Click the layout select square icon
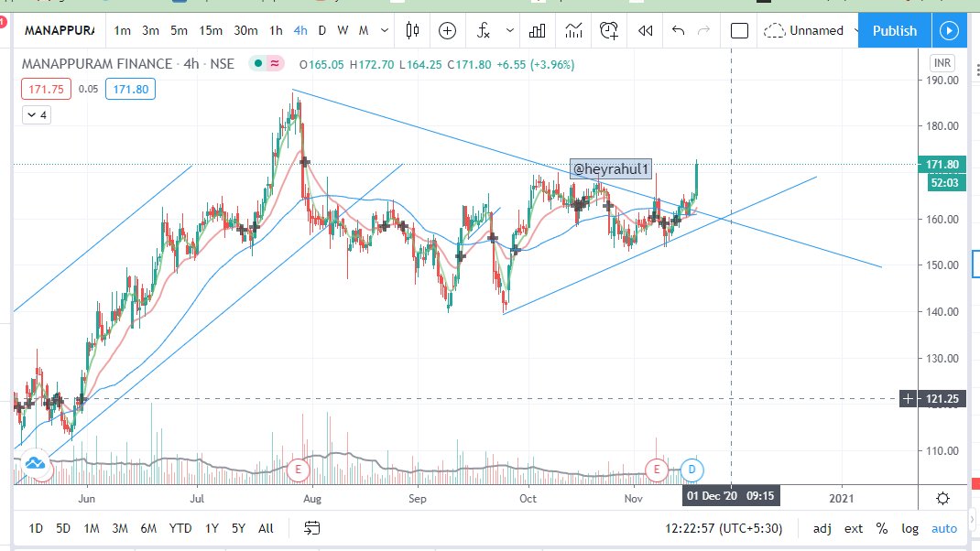The height and width of the screenshot is (551, 980). tap(739, 30)
